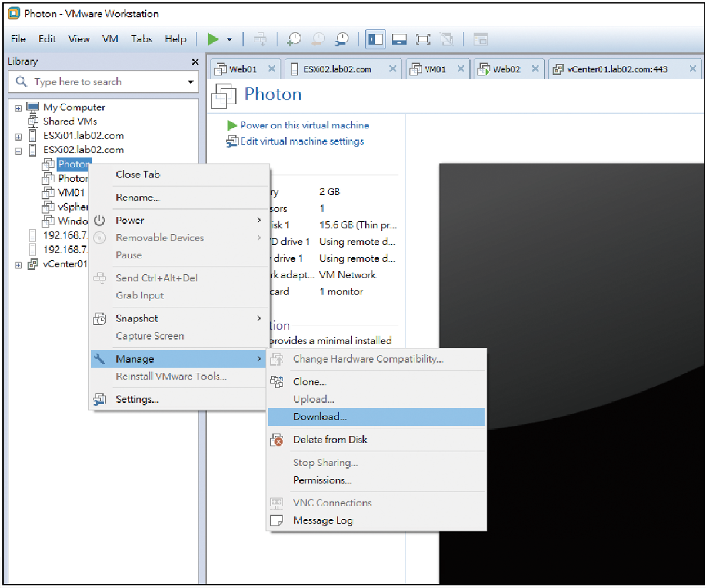This screenshot has width=706, height=588.
Task: Click the Unity mode toolbar icon
Action: (447, 39)
